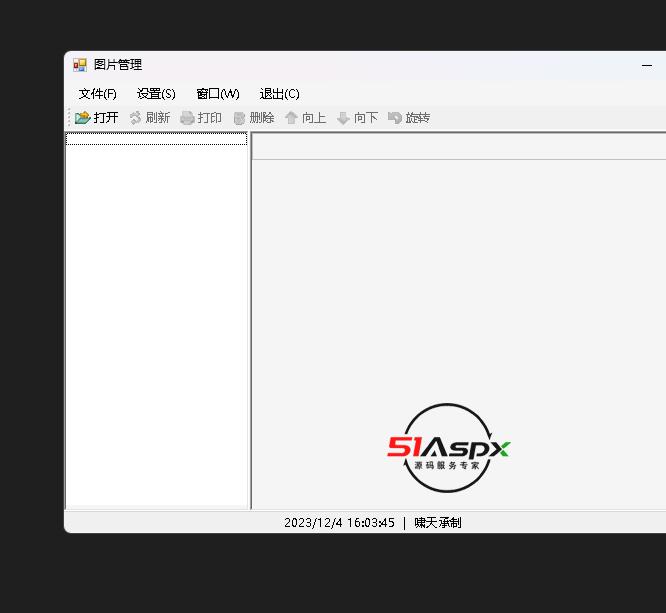The image size is (666, 613).
Task: Select the dotted-outline item in left list
Action: point(156,139)
